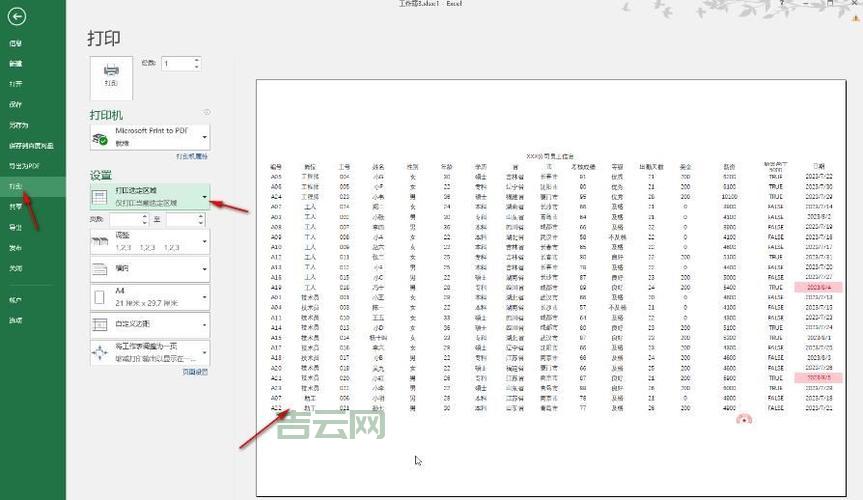Click the 份数 copies number field
Image resolution: width=863 pixels, height=500 pixels.
(x=176, y=63)
